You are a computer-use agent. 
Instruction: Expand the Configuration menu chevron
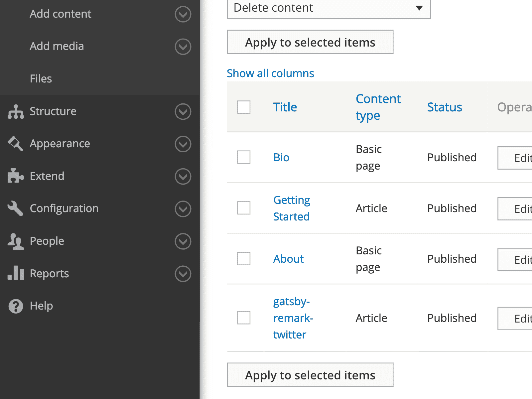click(x=183, y=209)
